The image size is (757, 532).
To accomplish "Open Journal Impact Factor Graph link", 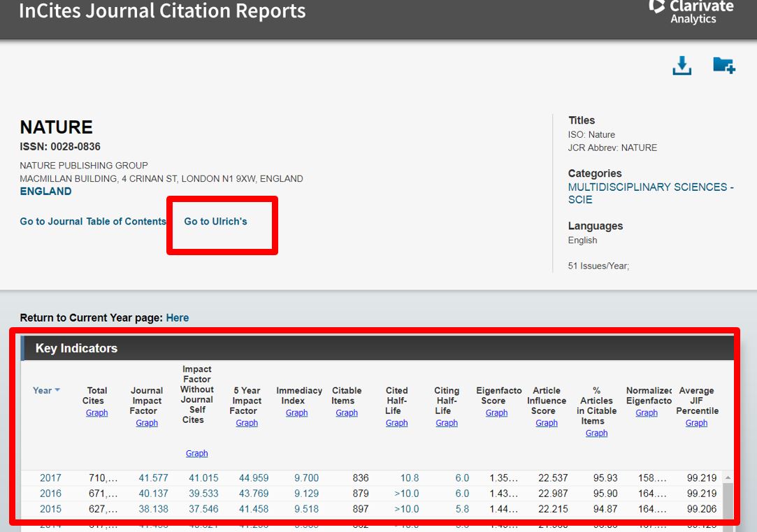I will click(147, 423).
